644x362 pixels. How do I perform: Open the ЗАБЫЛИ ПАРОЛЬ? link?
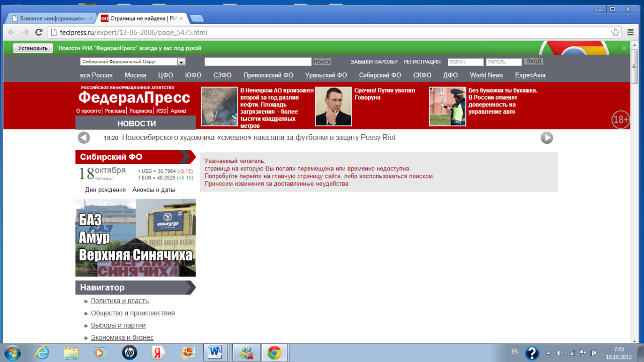point(374,62)
